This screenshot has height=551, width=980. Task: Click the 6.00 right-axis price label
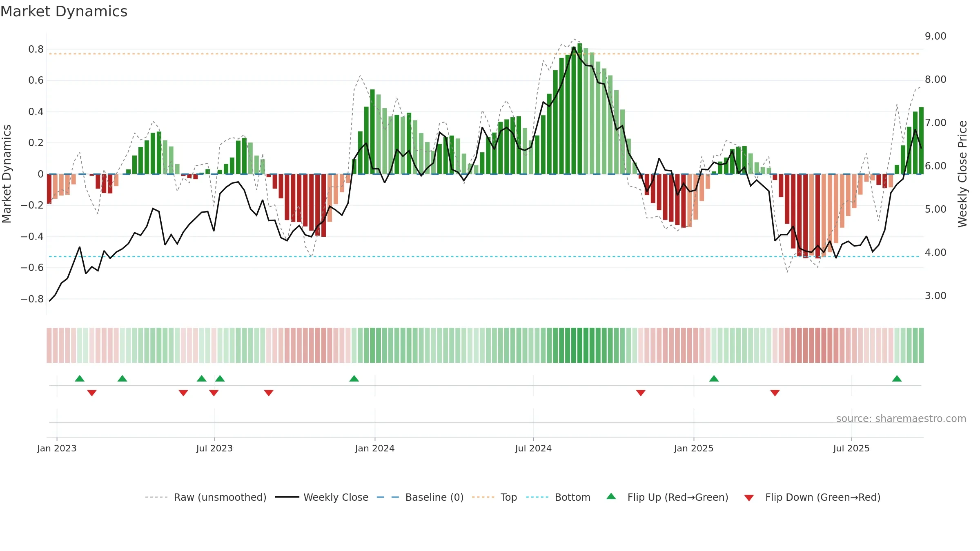pos(935,166)
